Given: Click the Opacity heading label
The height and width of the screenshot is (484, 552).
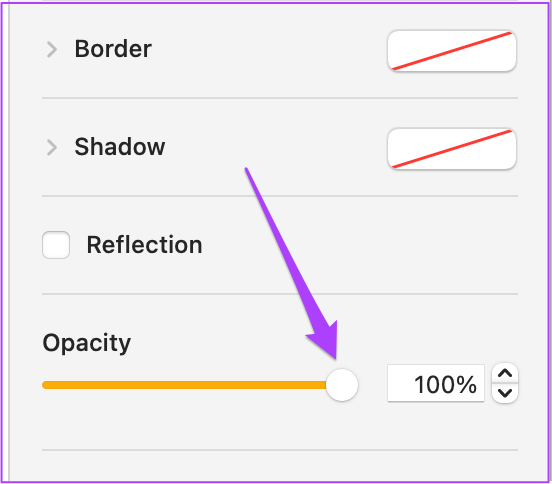Looking at the screenshot, I should pos(87,343).
